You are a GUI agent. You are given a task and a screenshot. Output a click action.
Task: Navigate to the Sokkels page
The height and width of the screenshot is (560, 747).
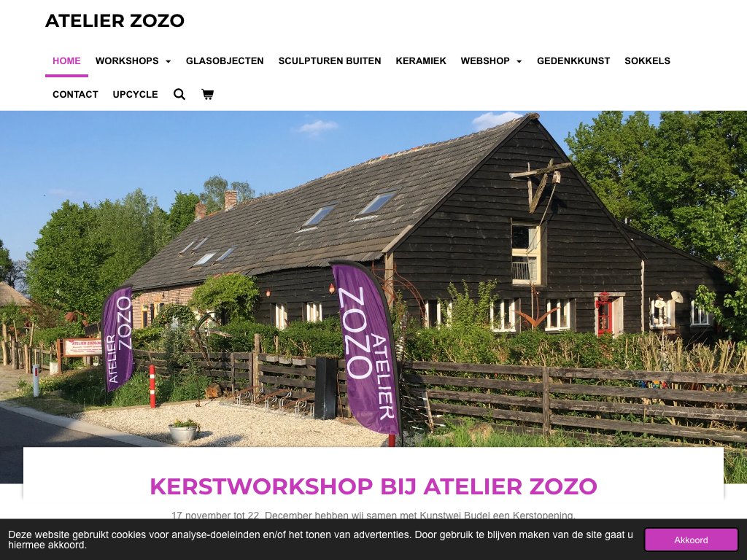point(648,61)
